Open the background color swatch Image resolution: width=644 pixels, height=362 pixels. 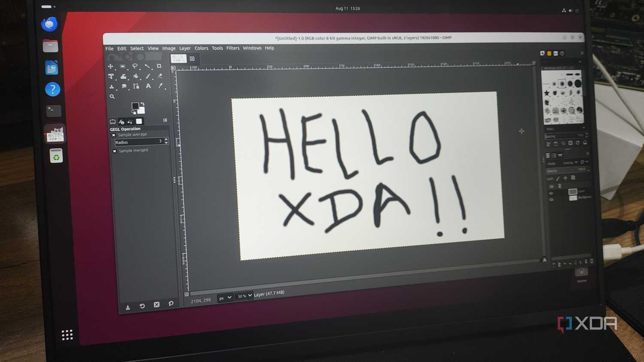141,110
